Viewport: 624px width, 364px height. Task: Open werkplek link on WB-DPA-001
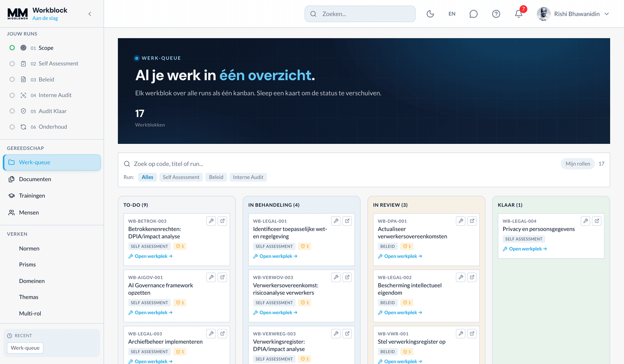(400, 256)
